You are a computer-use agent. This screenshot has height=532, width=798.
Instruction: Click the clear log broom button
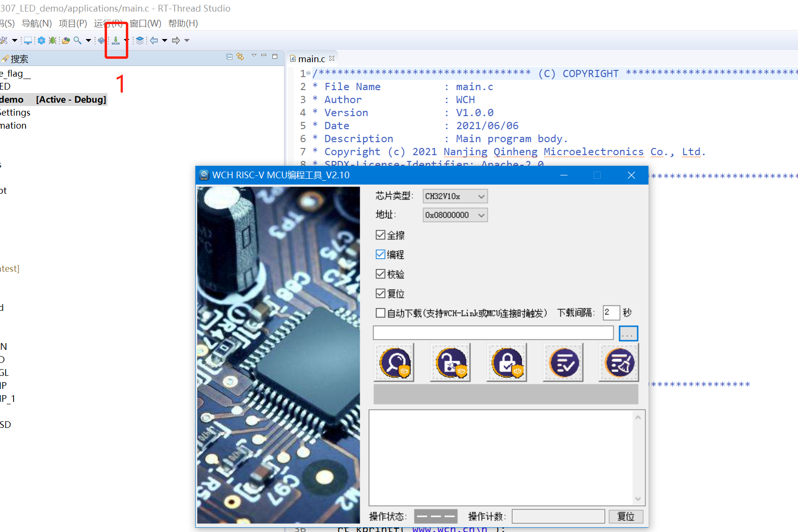(619, 362)
